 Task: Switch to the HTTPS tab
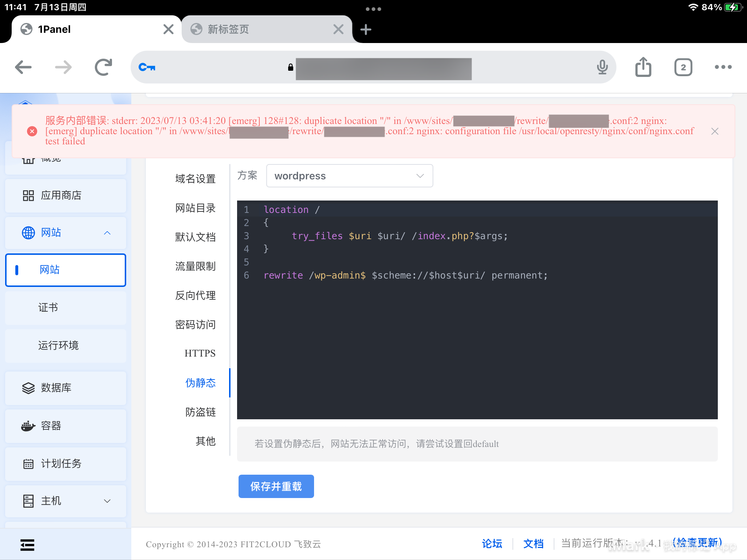click(200, 353)
